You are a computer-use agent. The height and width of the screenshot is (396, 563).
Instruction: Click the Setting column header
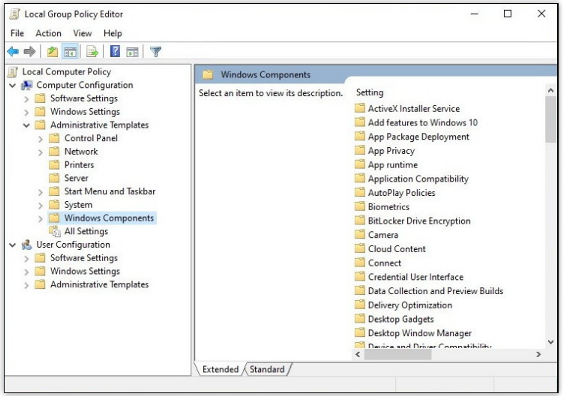369,93
